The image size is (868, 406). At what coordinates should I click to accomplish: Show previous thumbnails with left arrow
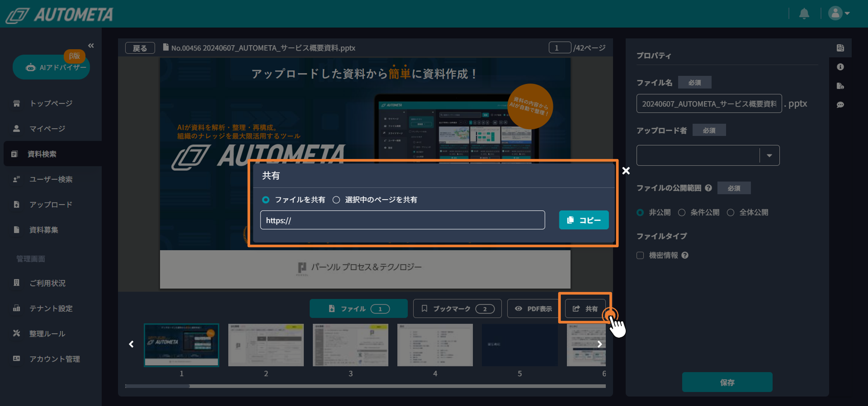point(132,344)
